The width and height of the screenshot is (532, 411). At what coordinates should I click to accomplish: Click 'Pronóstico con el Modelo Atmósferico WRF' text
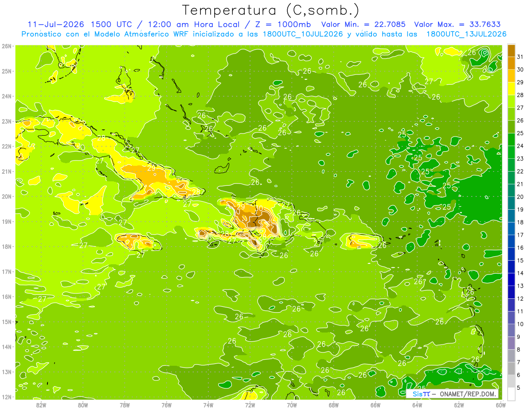(x=105, y=34)
